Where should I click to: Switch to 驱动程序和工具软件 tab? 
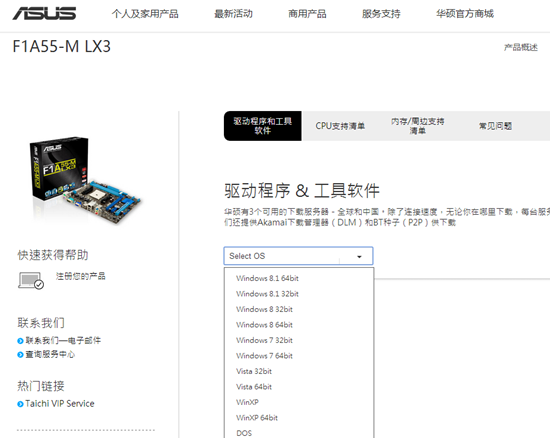click(x=263, y=126)
